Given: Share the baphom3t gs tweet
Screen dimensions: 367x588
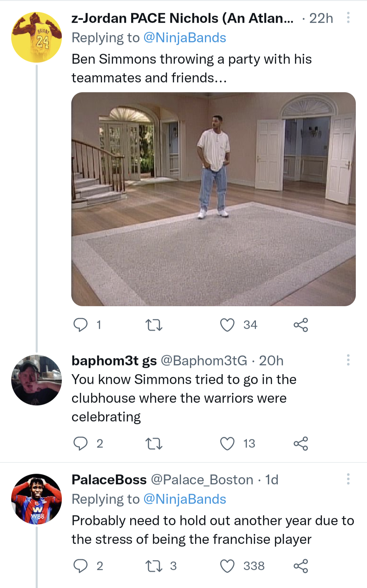Looking at the screenshot, I should coord(301,443).
